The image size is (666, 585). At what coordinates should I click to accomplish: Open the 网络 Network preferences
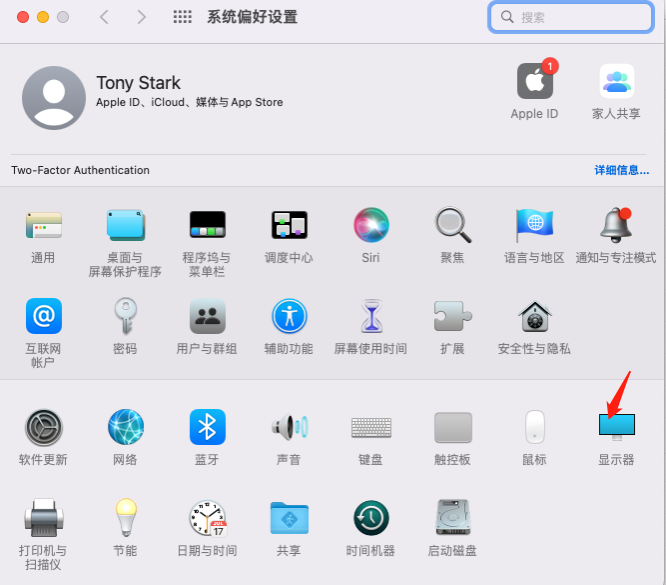125,428
